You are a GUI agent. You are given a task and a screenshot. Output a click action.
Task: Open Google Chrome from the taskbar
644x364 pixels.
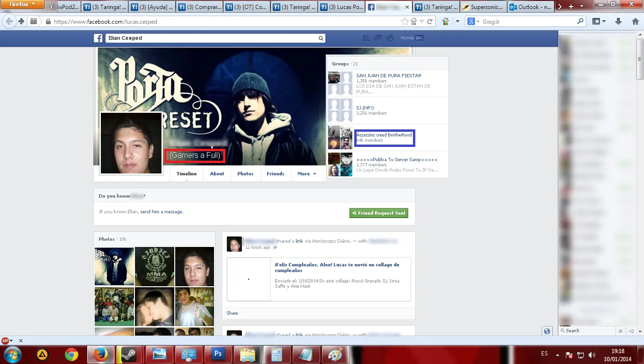tap(72, 355)
